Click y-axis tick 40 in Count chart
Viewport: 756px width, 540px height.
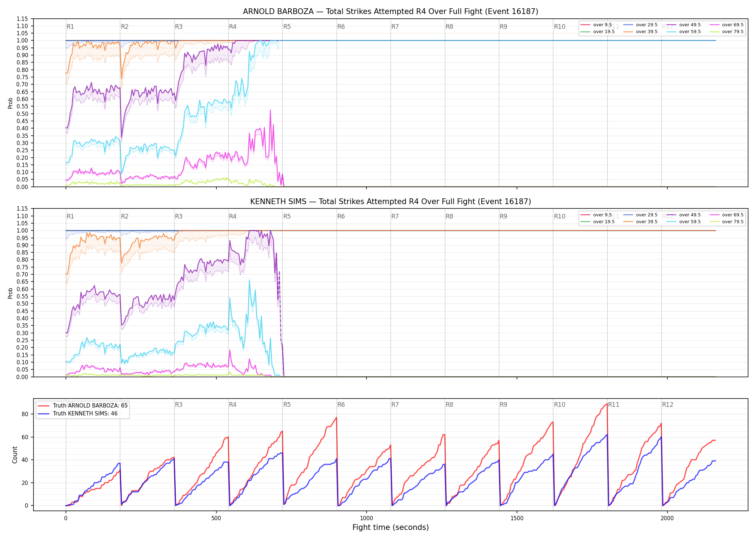[25, 460]
